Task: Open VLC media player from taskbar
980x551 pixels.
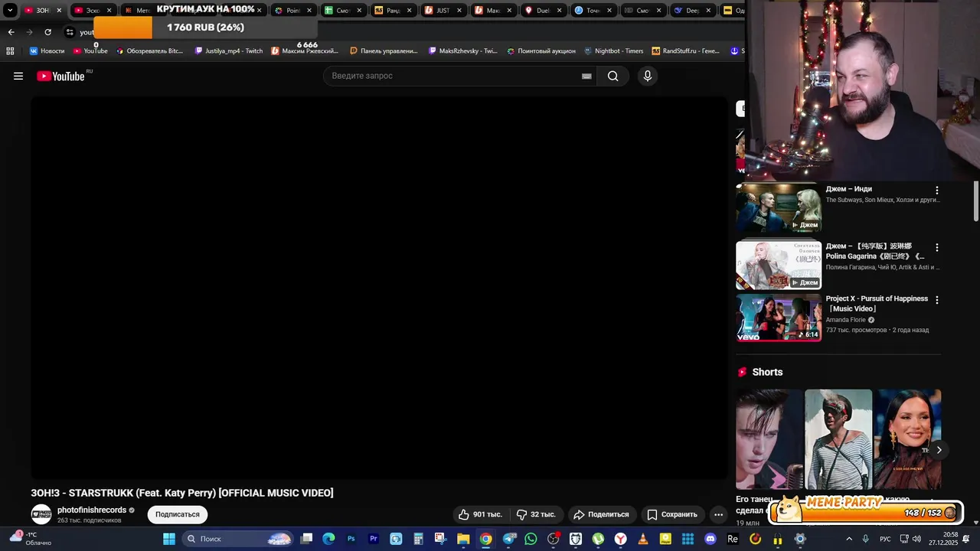Action: tap(643, 539)
